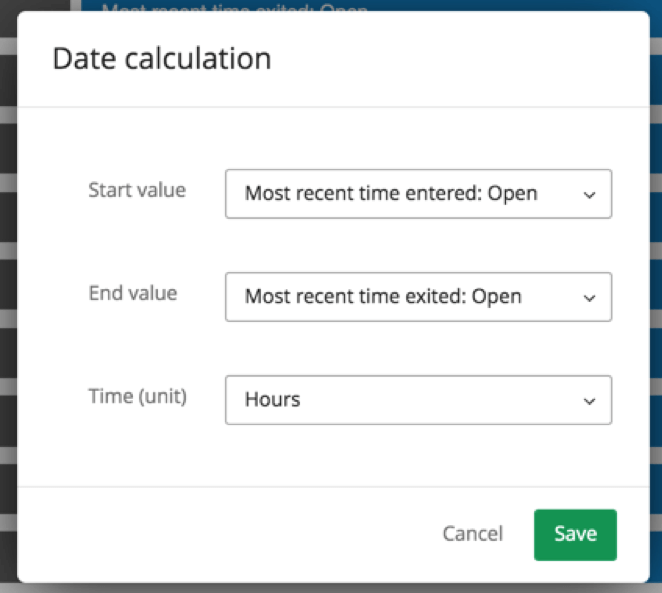Select the 'Most recent time entered: Open' text
662x593 pixels.
pyautogui.click(x=391, y=194)
